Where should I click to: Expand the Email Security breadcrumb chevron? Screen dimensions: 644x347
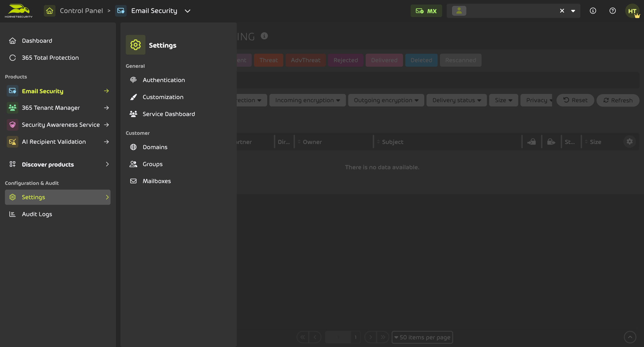coord(187,11)
